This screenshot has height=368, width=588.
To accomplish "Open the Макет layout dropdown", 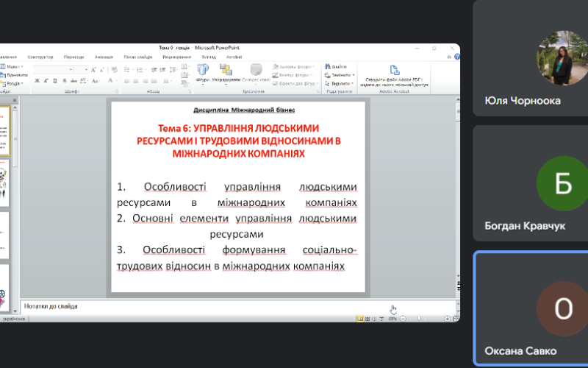I will pos(12,66).
